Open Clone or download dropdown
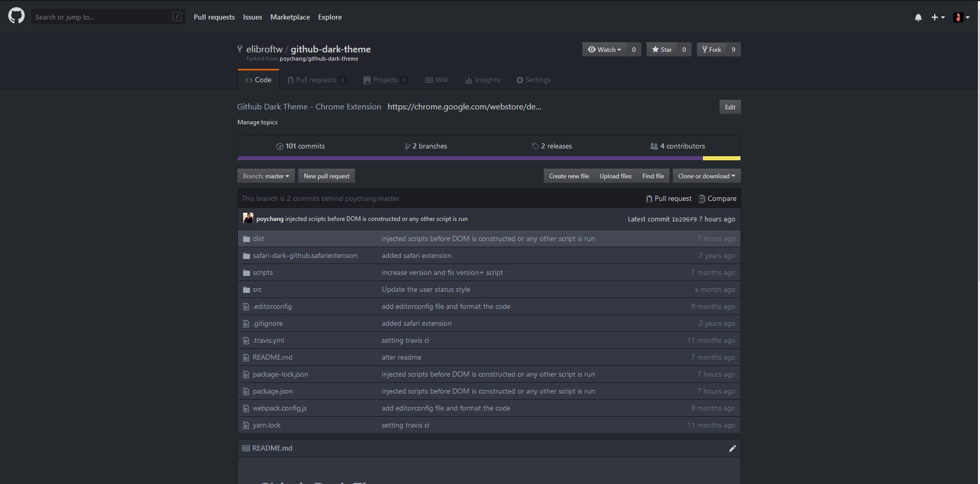The height and width of the screenshot is (484, 980). point(707,176)
